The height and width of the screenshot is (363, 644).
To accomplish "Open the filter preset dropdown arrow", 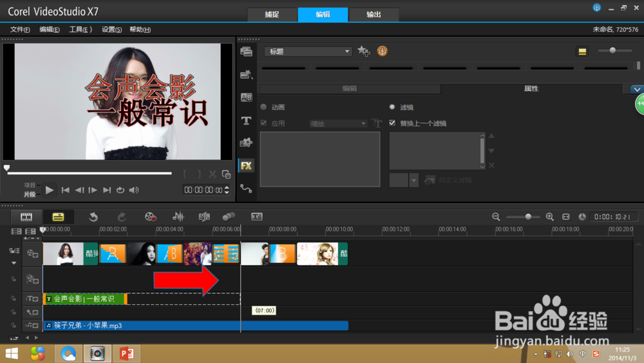I will (413, 180).
